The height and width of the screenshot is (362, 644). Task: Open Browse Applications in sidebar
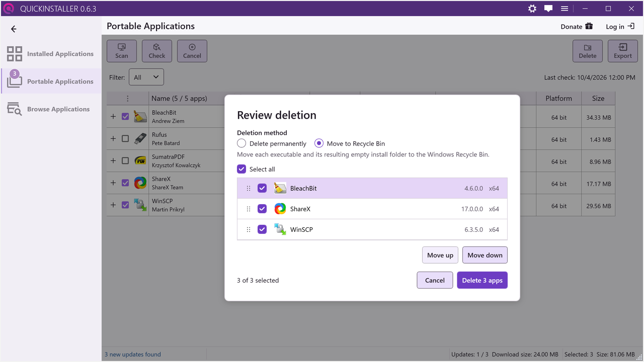(51, 109)
